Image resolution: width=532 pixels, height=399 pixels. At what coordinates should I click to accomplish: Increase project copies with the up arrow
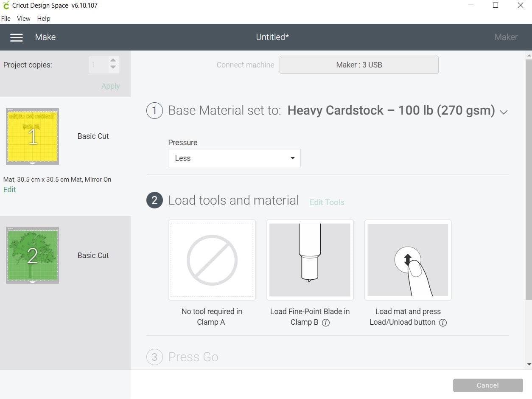[113, 61]
